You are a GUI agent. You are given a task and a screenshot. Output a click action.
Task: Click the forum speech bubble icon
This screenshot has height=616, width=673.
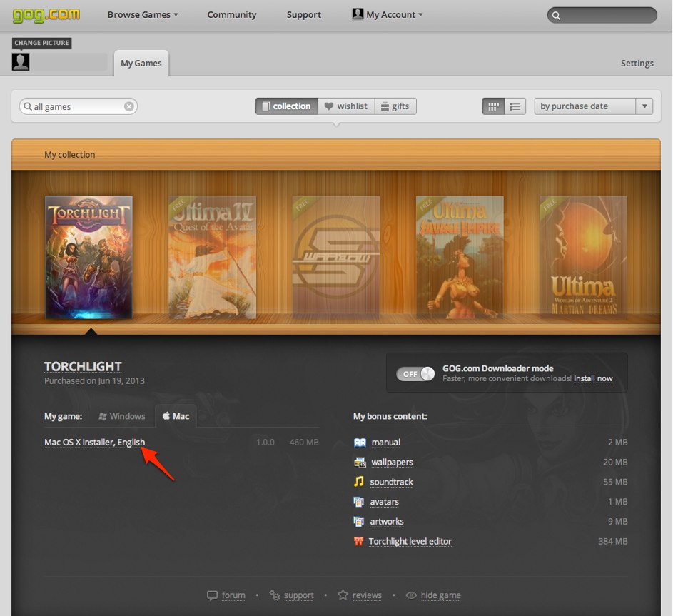point(213,595)
